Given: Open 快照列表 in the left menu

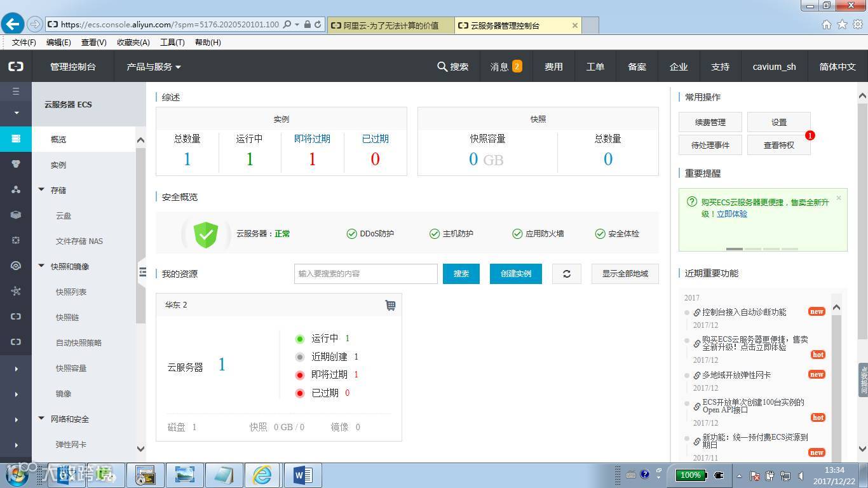Looking at the screenshot, I should pos(71,292).
